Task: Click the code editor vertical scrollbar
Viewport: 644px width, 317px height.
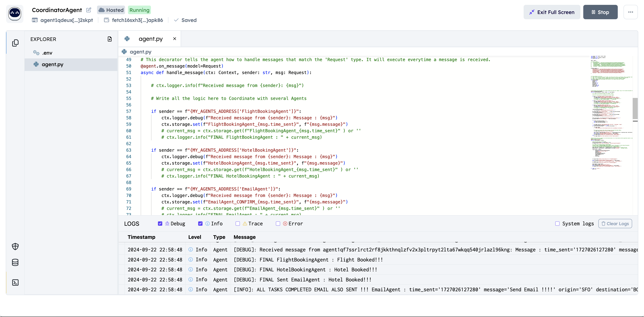Action: pyautogui.click(x=635, y=109)
